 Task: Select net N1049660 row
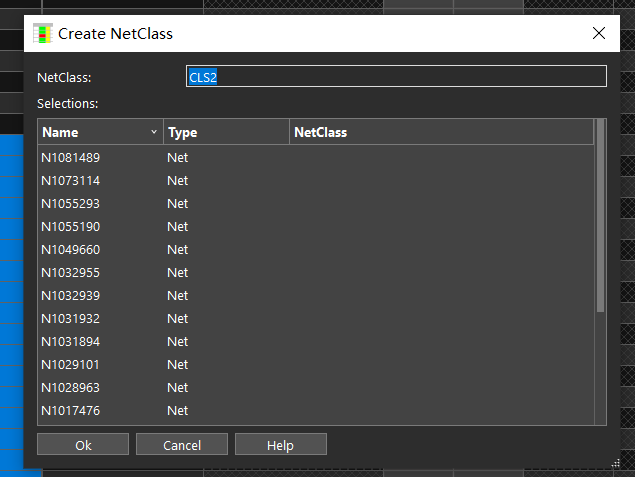(316, 250)
